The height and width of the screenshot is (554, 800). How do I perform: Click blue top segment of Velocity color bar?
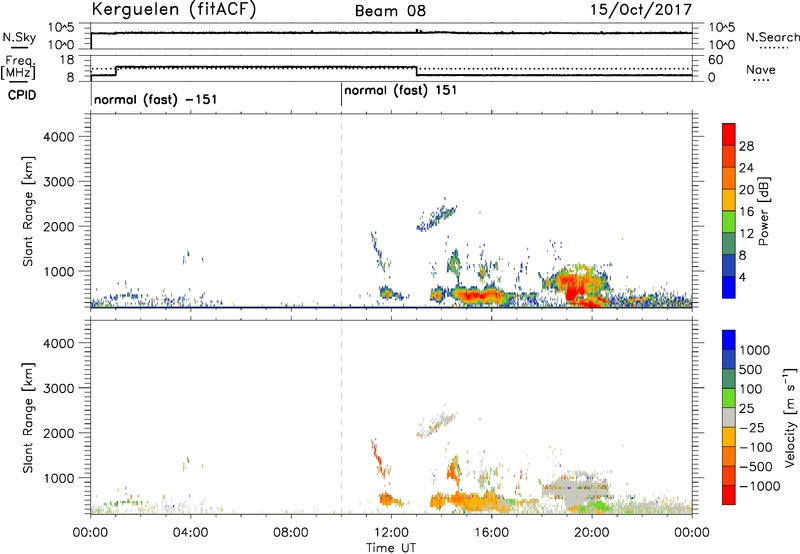click(x=729, y=340)
